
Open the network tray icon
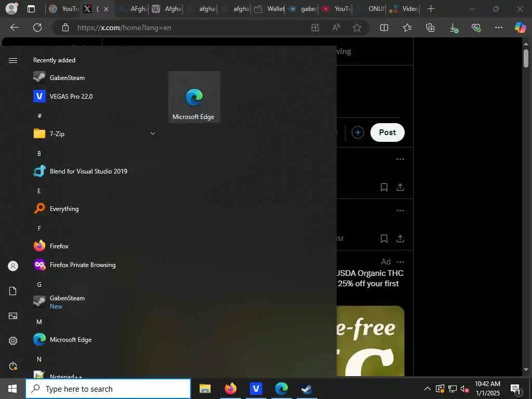pos(453,389)
